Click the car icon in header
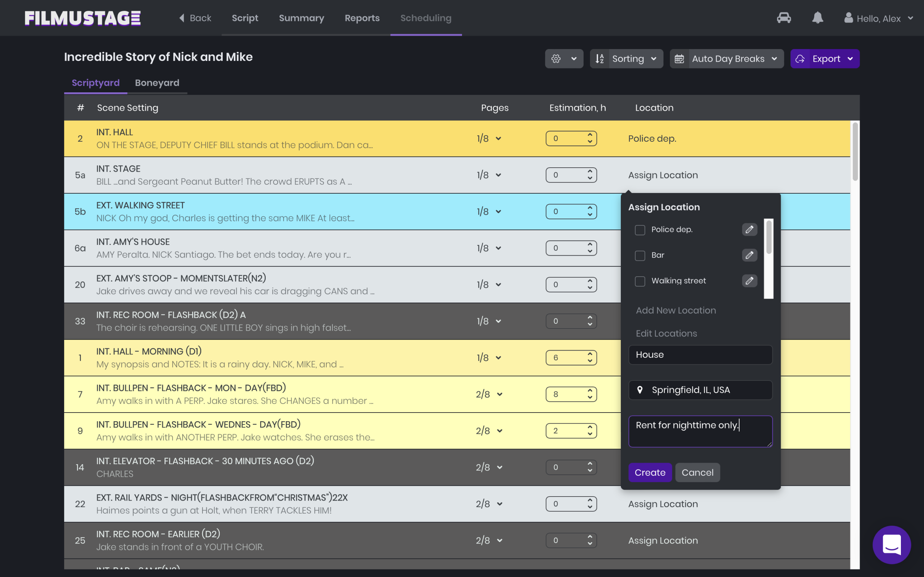 click(x=784, y=18)
